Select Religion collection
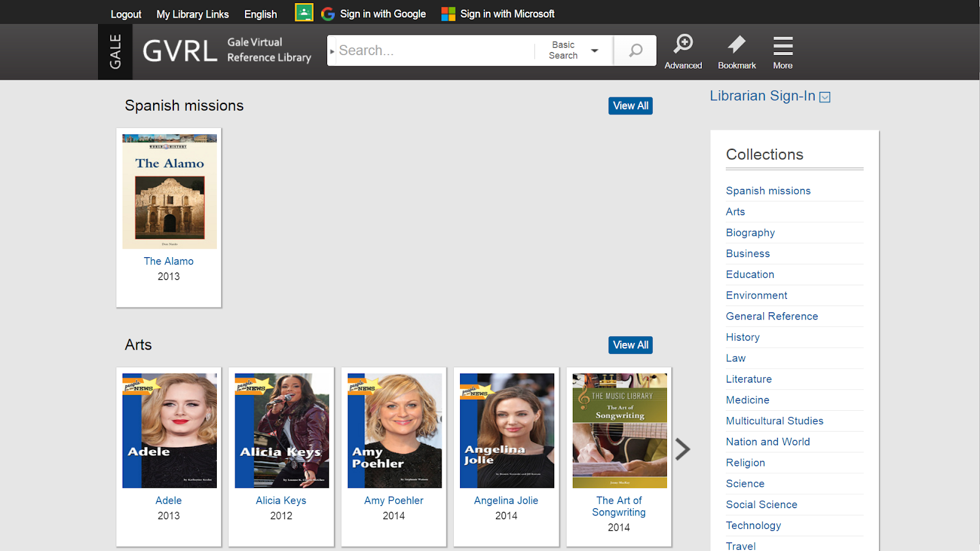The width and height of the screenshot is (980, 551). point(745,463)
